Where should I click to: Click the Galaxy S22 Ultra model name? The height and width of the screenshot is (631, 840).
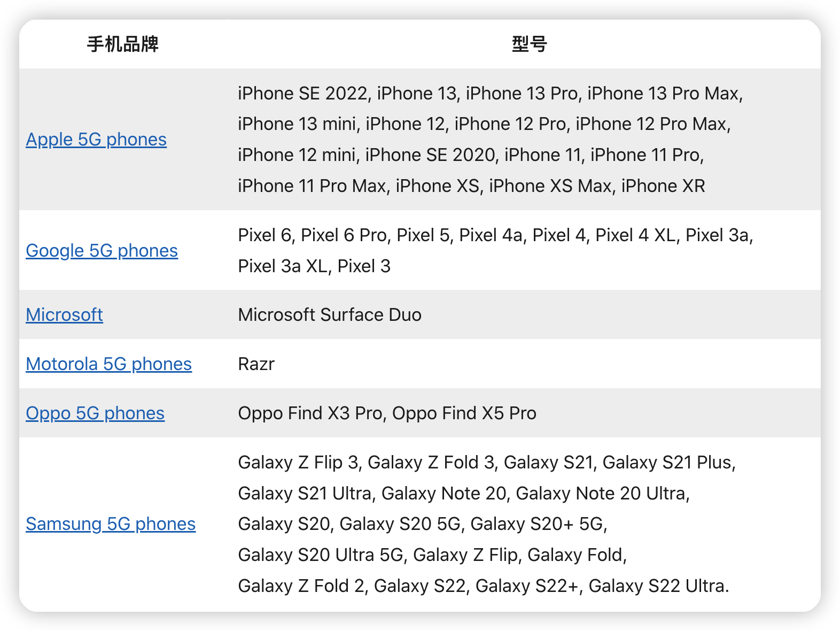(x=657, y=586)
